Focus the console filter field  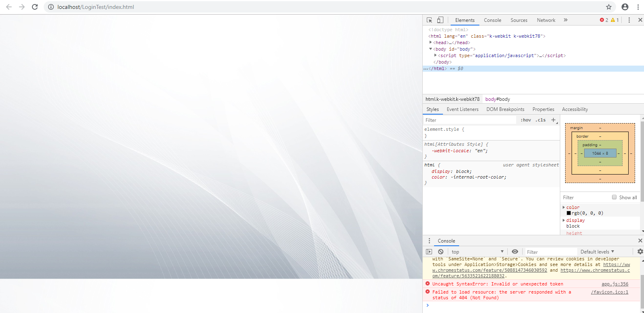551,252
